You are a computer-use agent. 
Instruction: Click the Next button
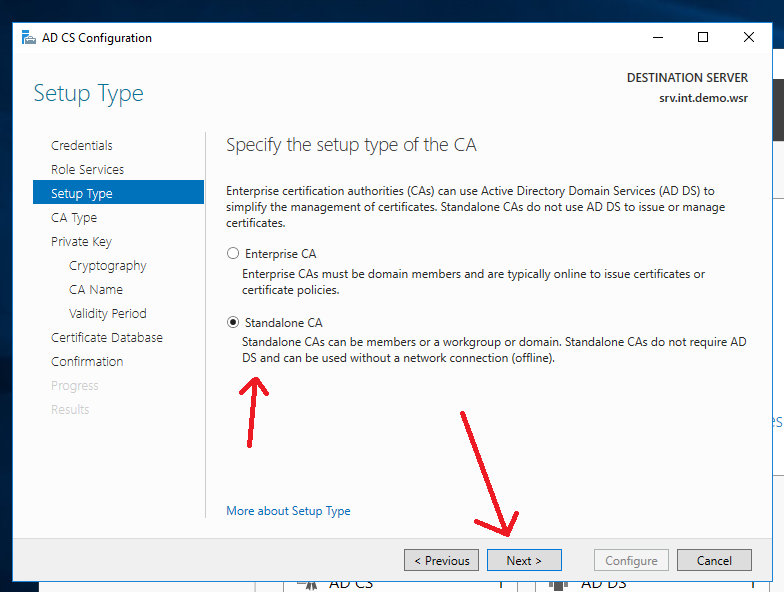point(524,560)
